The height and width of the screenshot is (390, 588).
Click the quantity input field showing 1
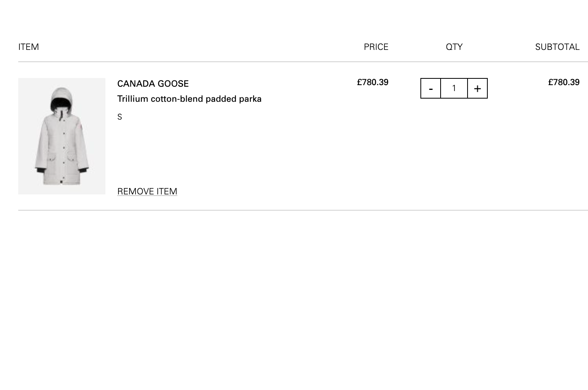click(x=454, y=88)
